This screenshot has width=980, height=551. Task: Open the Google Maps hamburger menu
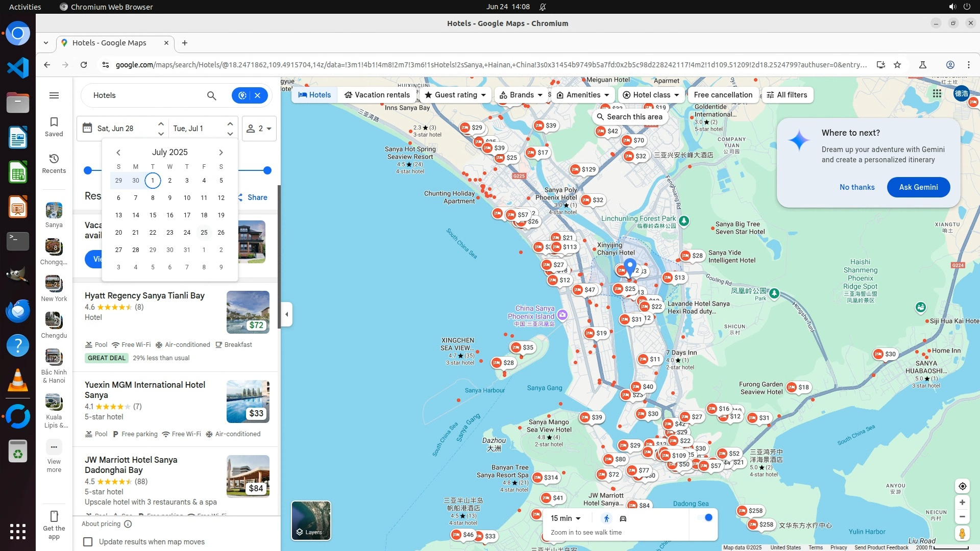coord(54,95)
